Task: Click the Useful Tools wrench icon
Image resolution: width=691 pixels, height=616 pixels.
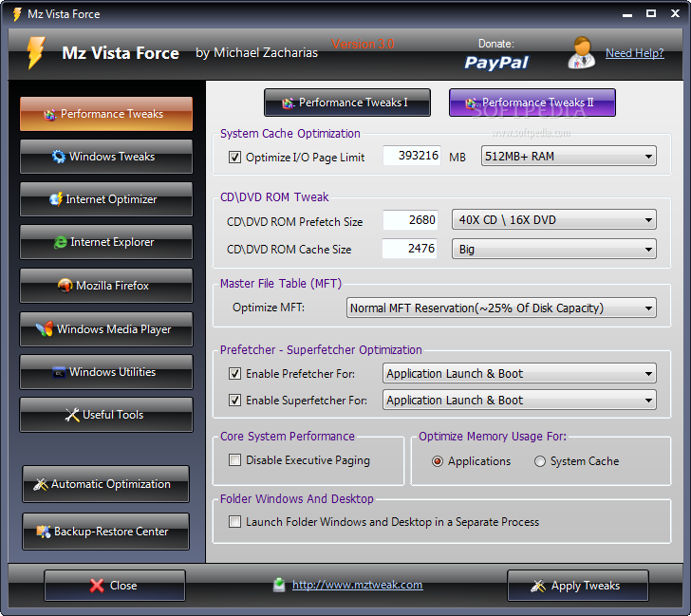Action: click(x=72, y=415)
